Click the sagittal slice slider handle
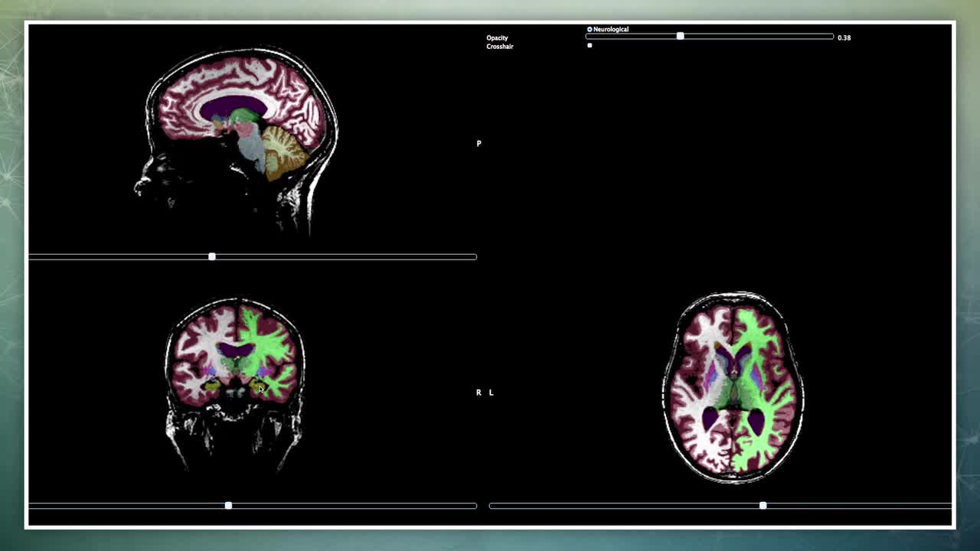Image resolution: width=980 pixels, height=551 pixels. coord(212,256)
